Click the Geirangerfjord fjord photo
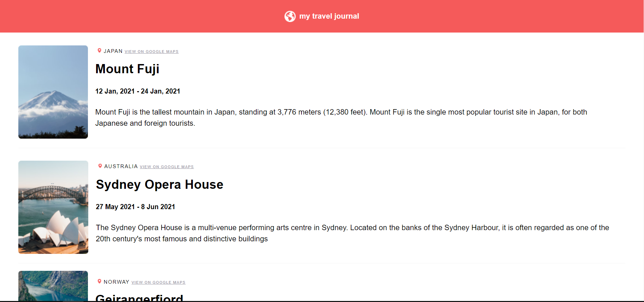The height and width of the screenshot is (302, 644). 53,288
